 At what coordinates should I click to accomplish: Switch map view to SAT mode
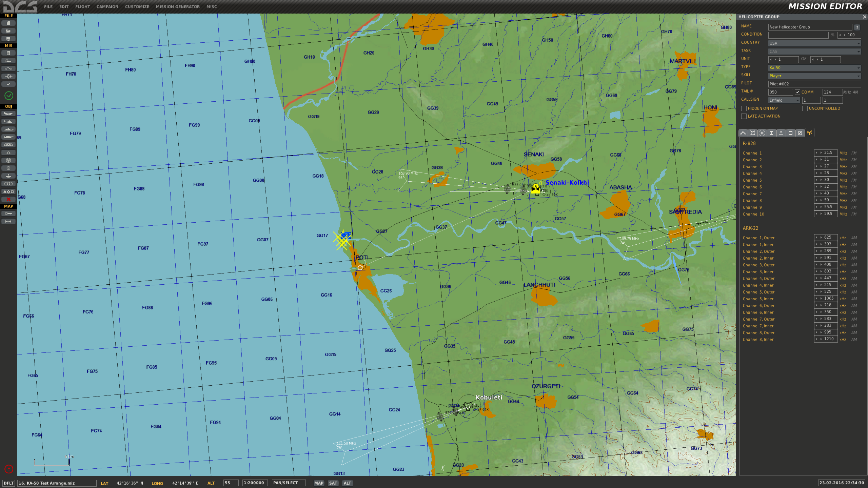point(333,483)
